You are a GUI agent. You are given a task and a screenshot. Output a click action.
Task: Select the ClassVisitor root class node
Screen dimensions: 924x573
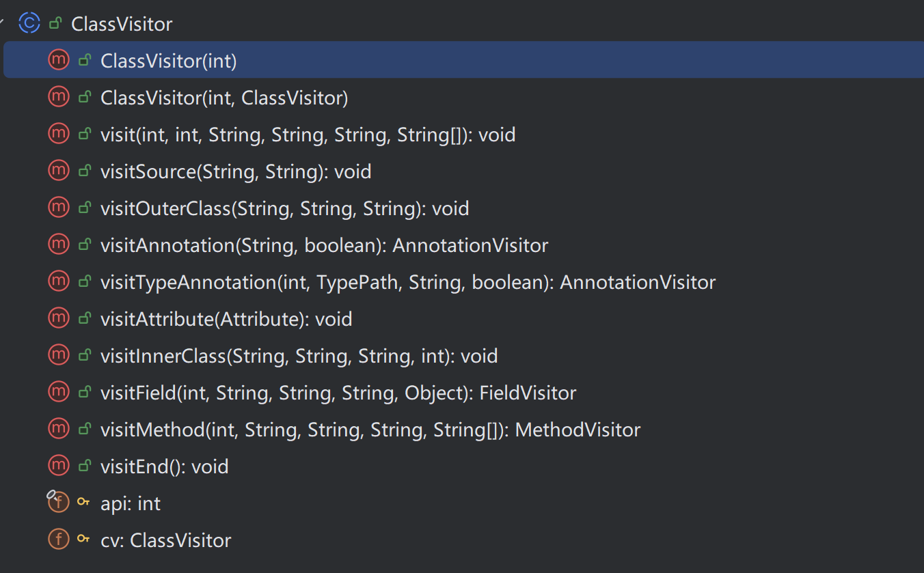pyautogui.click(x=122, y=25)
